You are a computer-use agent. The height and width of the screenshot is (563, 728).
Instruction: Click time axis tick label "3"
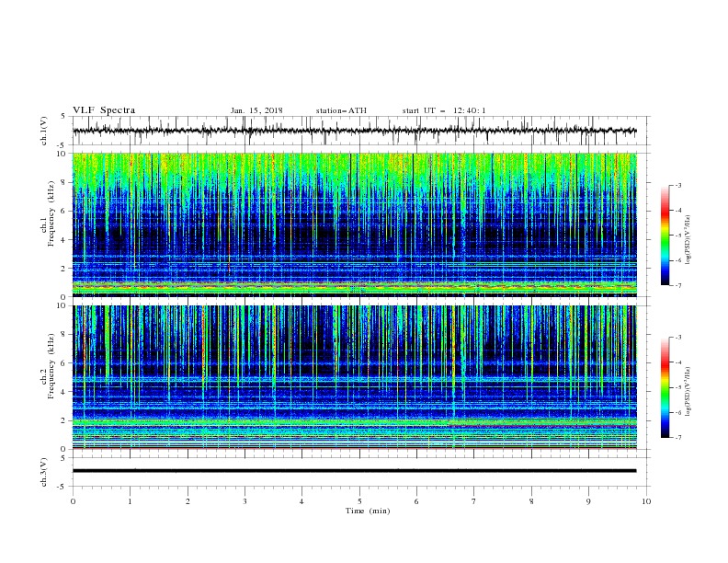(x=245, y=501)
